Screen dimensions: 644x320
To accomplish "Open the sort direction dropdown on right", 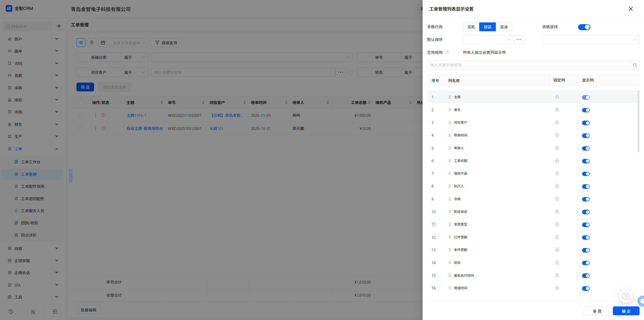I will [590, 40].
